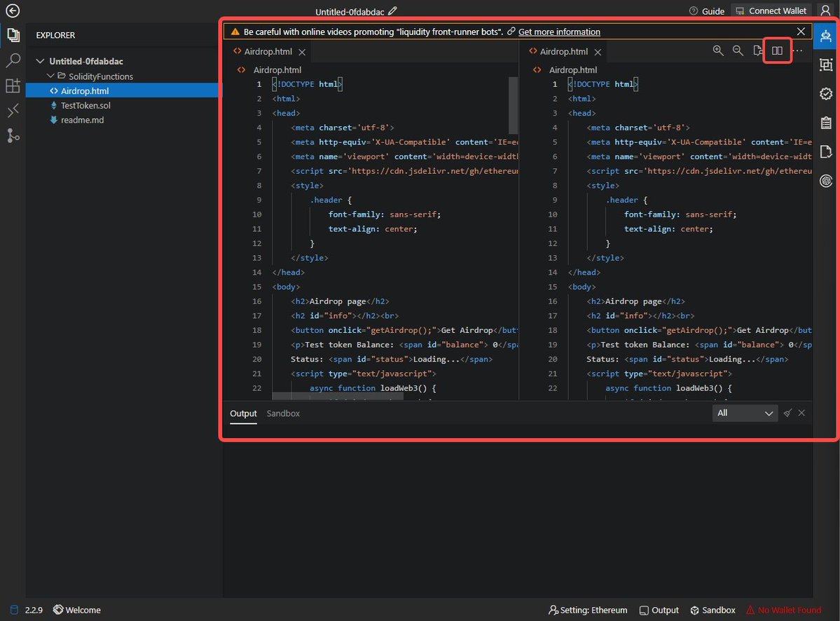Click the No Wallet Found warning
This screenshot has height=621, width=840.
click(x=784, y=610)
